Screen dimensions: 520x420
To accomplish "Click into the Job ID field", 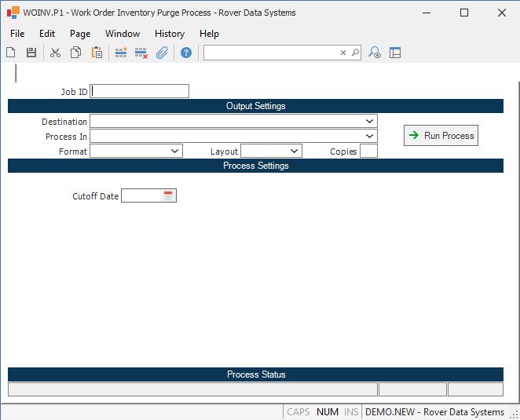I will coord(140,91).
